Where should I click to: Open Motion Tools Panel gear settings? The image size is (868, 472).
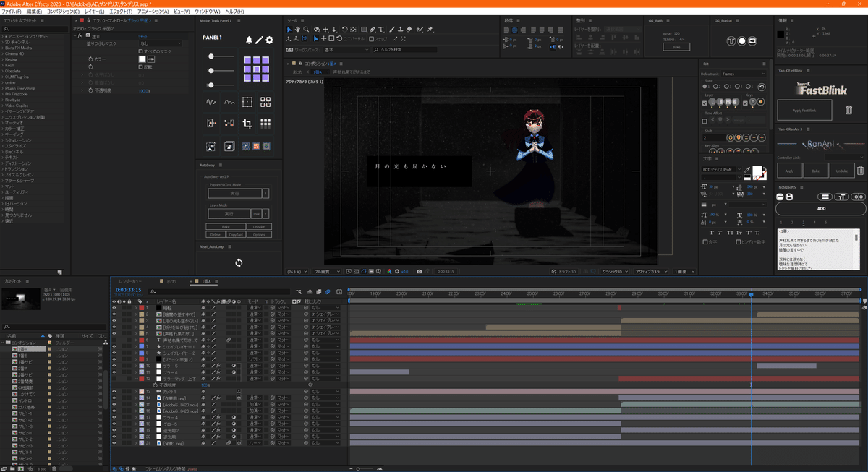click(x=270, y=40)
